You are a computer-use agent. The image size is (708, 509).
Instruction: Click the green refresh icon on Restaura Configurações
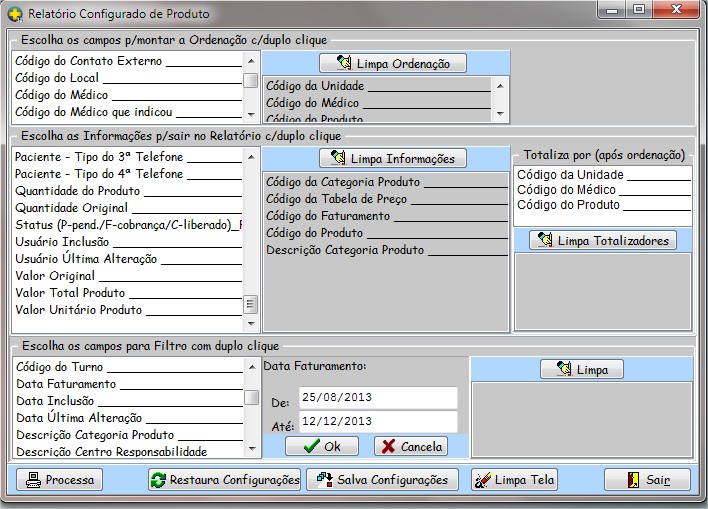[x=158, y=480]
